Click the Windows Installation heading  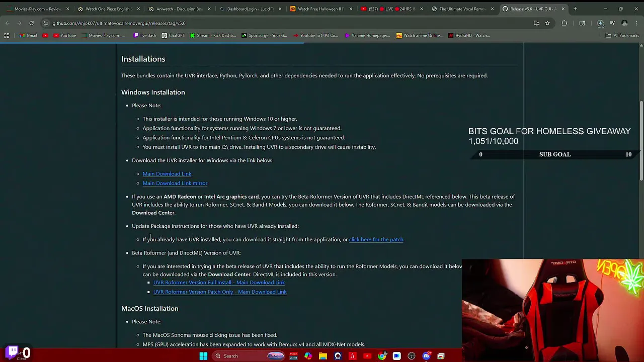tap(153, 93)
